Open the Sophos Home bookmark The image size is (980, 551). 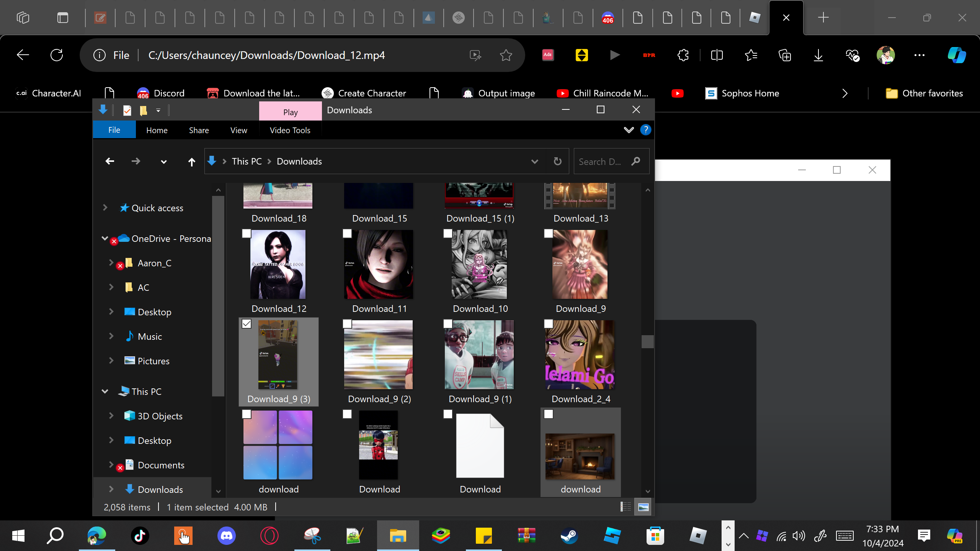pyautogui.click(x=743, y=93)
